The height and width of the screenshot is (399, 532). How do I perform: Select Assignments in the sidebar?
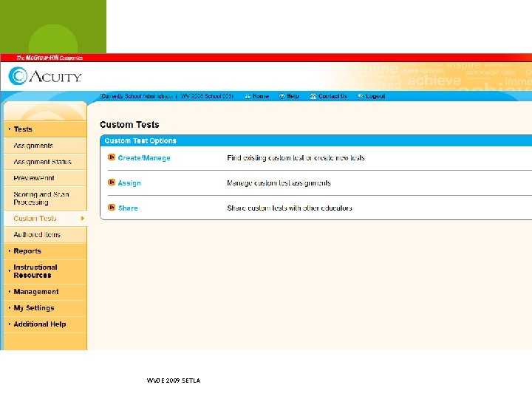(x=46, y=146)
